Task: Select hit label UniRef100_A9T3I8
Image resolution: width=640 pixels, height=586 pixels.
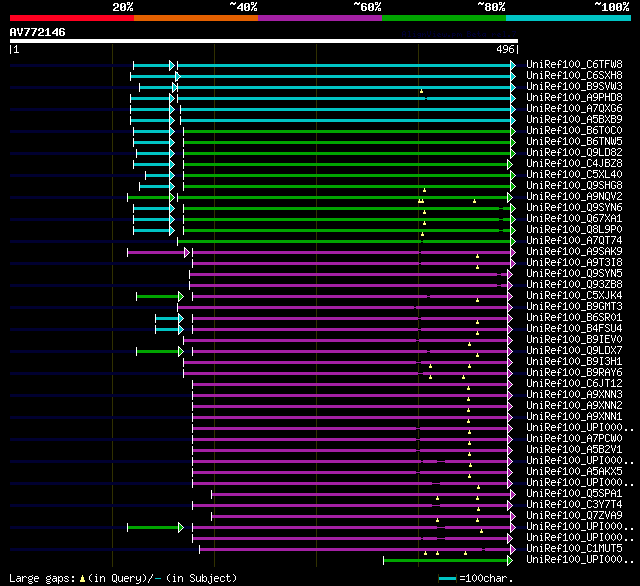Action: click(x=574, y=262)
